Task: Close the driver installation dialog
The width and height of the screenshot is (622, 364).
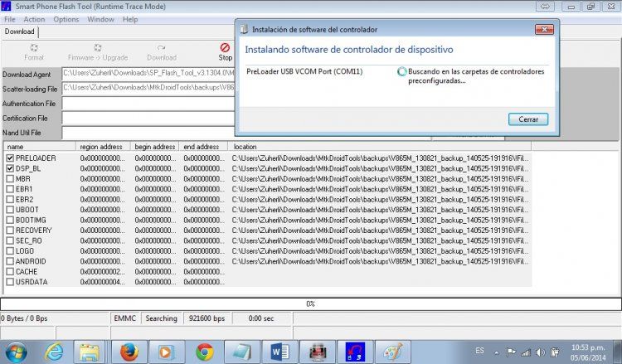Action: 544,29
